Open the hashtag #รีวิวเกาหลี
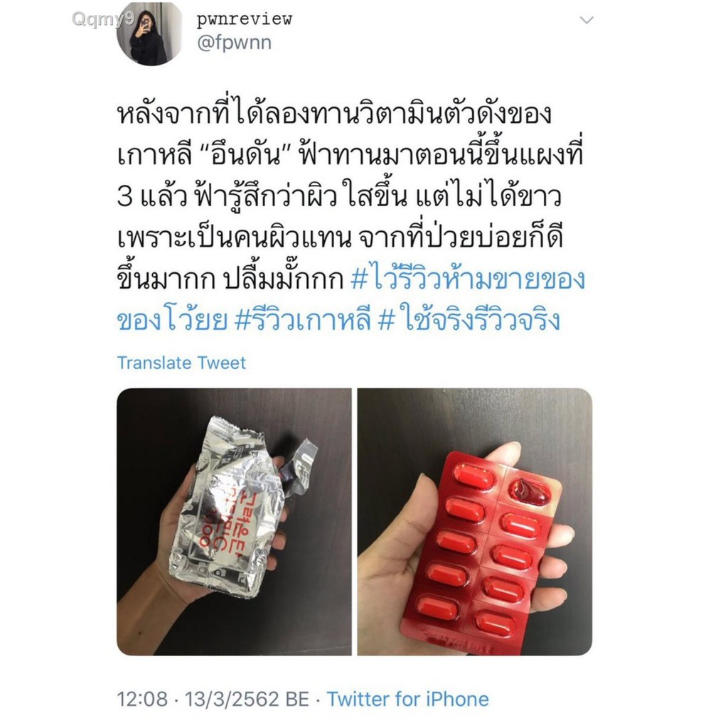Viewport: 728px width, 728px height. pyautogui.click(x=303, y=320)
